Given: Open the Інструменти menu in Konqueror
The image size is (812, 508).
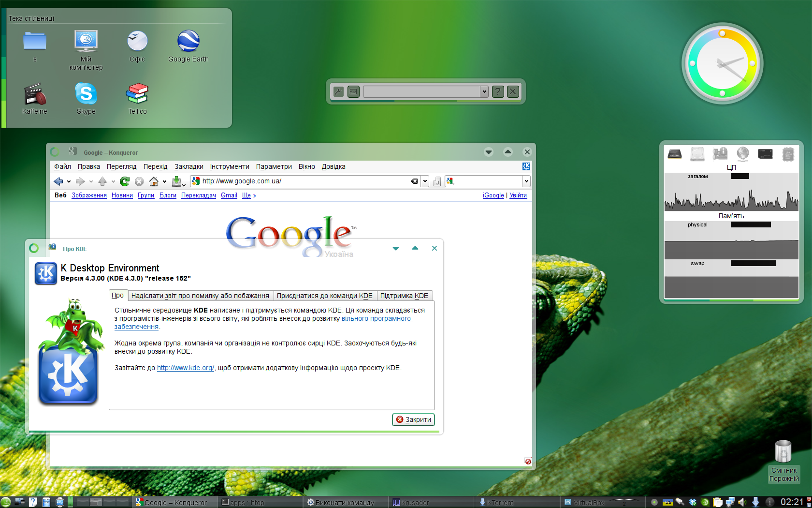Looking at the screenshot, I should [x=230, y=166].
